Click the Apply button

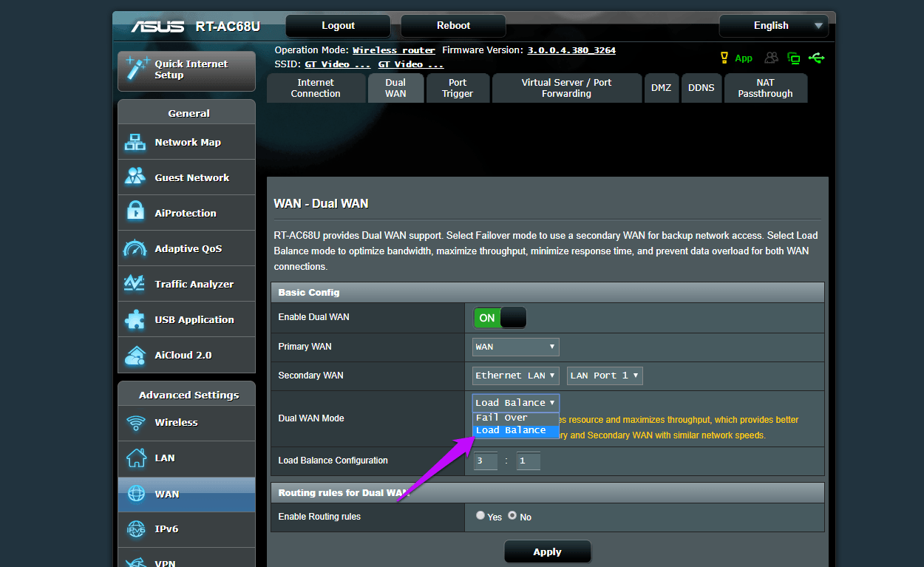548,552
